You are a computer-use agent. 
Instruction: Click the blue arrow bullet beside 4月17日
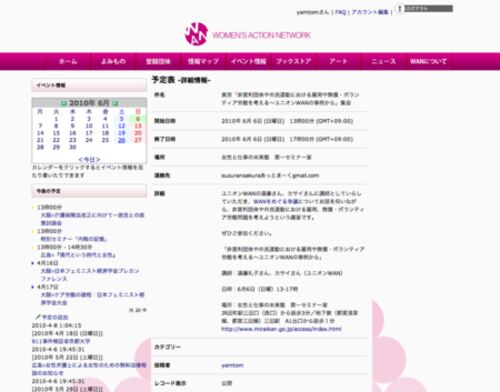33,287
